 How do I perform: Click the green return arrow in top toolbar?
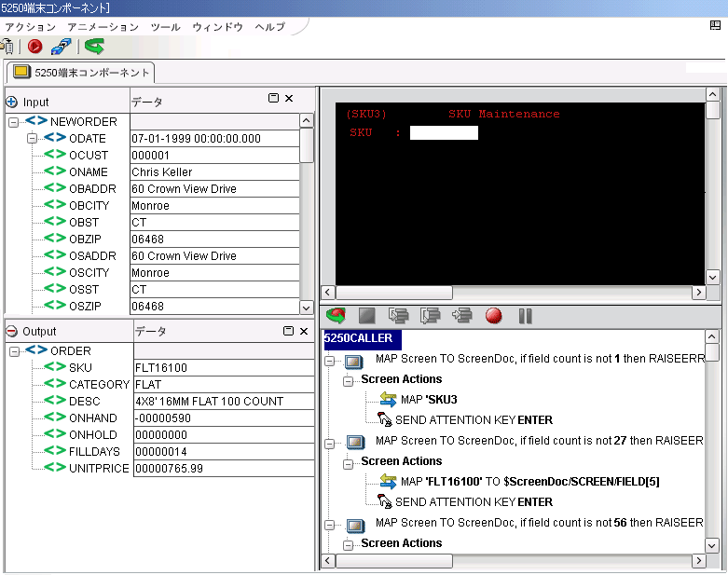(x=94, y=46)
